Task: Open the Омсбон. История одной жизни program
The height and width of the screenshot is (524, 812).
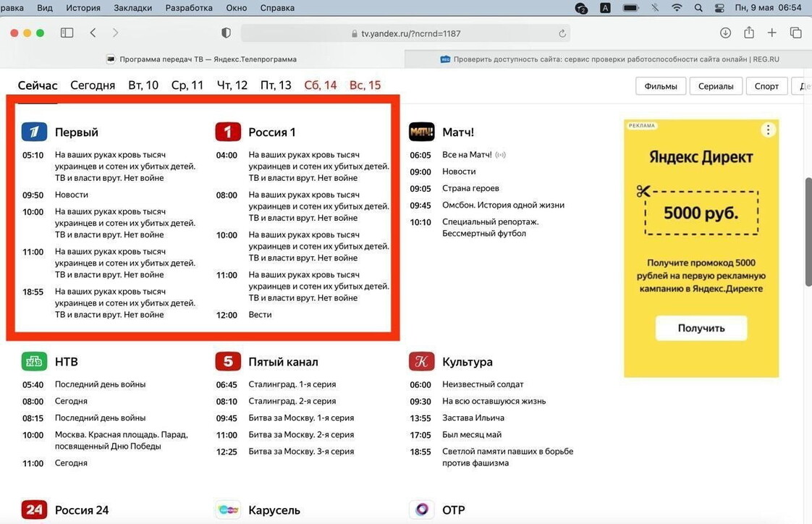Action: 504,205
